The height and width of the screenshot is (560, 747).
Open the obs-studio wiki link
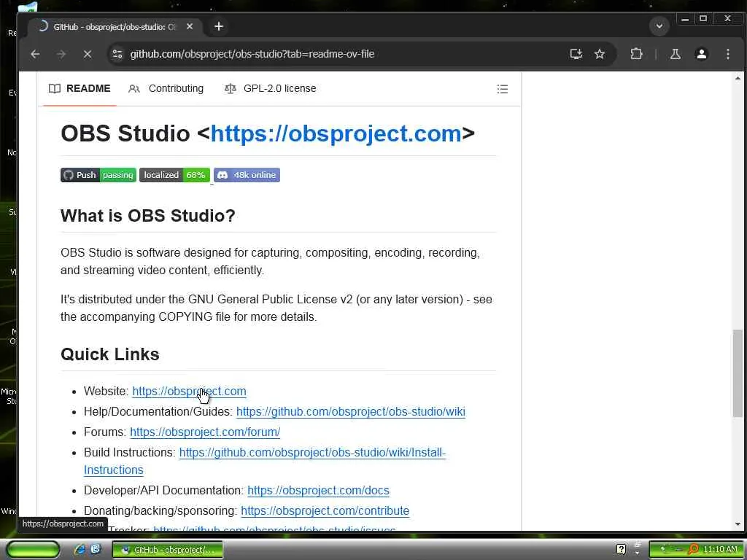point(351,411)
